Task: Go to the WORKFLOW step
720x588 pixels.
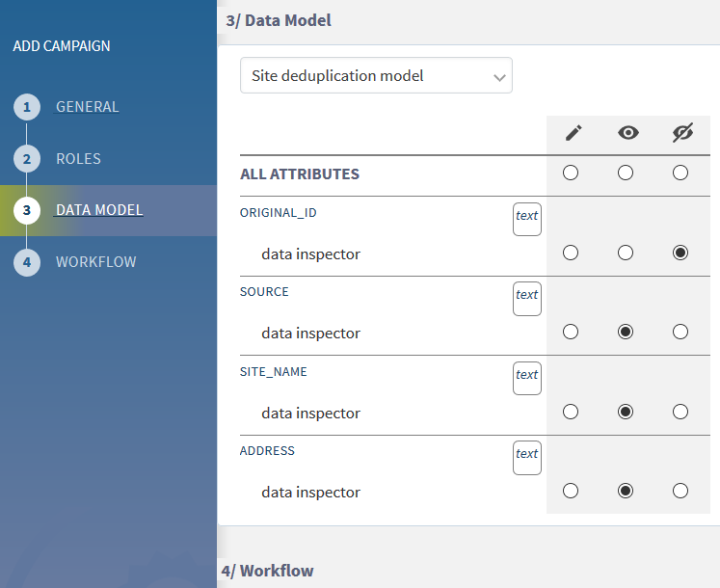Action: pyautogui.click(x=95, y=262)
